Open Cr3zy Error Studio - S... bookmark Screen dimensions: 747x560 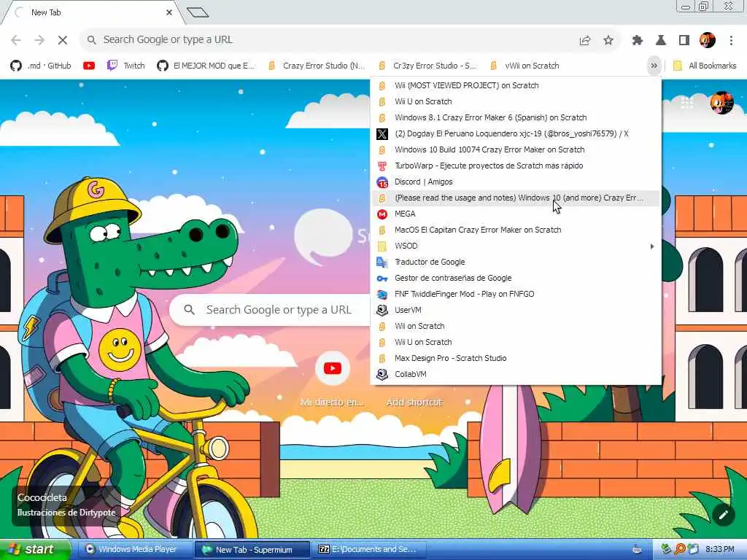427,66
